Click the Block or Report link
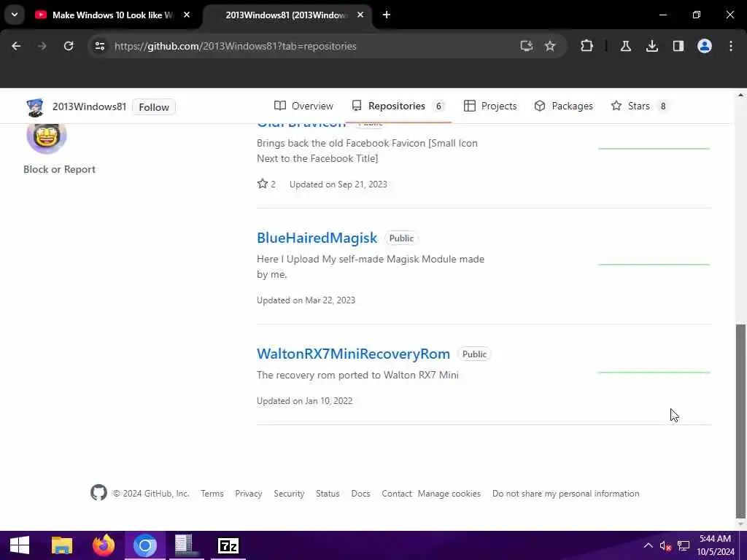Image resolution: width=747 pixels, height=560 pixels. click(x=60, y=169)
